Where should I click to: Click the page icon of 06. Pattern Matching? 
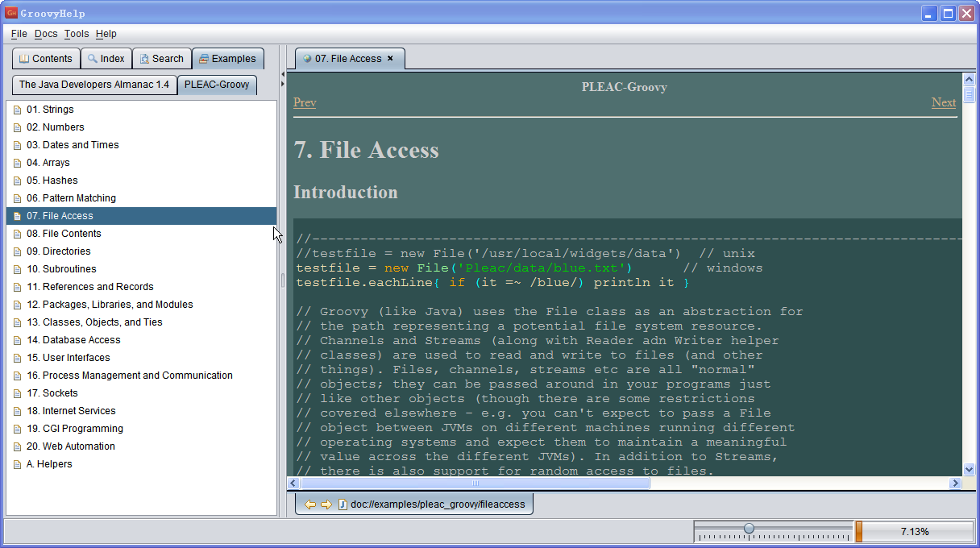point(18,198)
